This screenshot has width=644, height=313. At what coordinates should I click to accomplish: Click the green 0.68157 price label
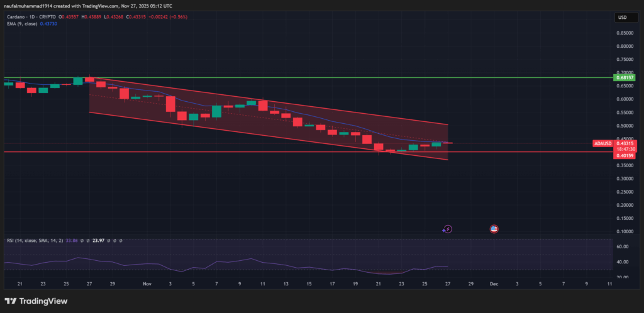point(626,79)
